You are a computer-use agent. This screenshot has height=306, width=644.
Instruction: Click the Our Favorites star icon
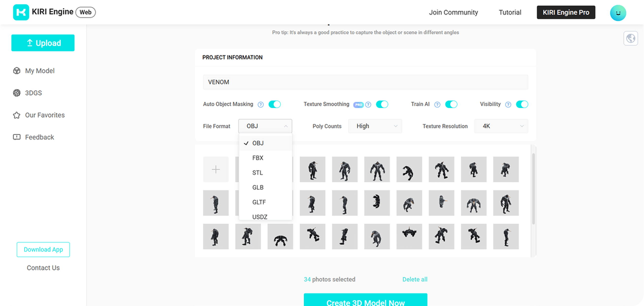17,115
